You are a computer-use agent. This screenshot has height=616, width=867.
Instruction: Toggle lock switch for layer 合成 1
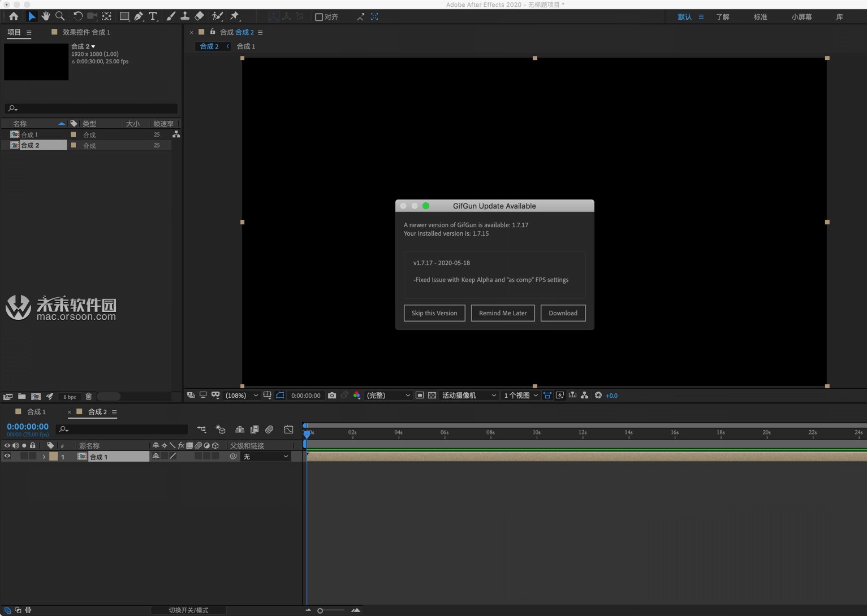(x=32, y=457)
